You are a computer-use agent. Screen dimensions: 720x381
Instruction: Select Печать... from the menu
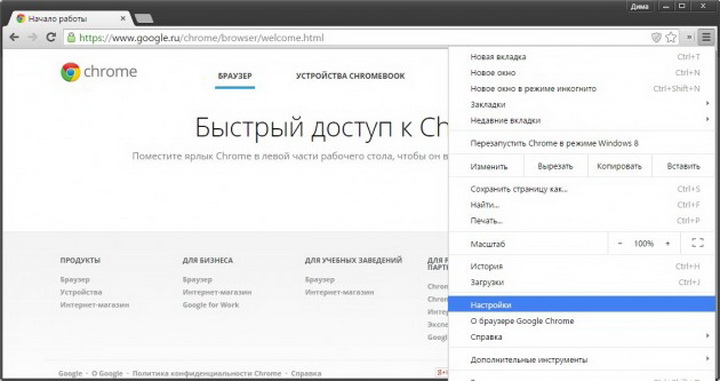(x=581, y=221)
